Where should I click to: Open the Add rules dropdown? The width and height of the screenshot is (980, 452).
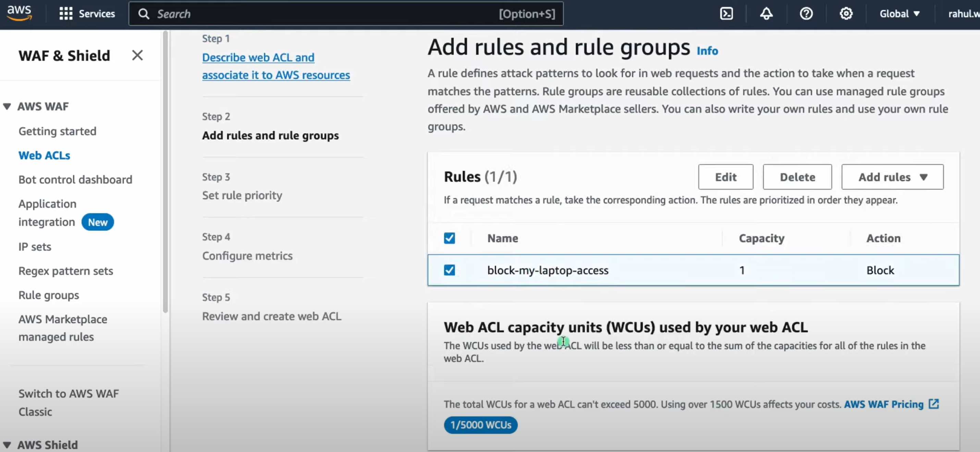[892, 177]
